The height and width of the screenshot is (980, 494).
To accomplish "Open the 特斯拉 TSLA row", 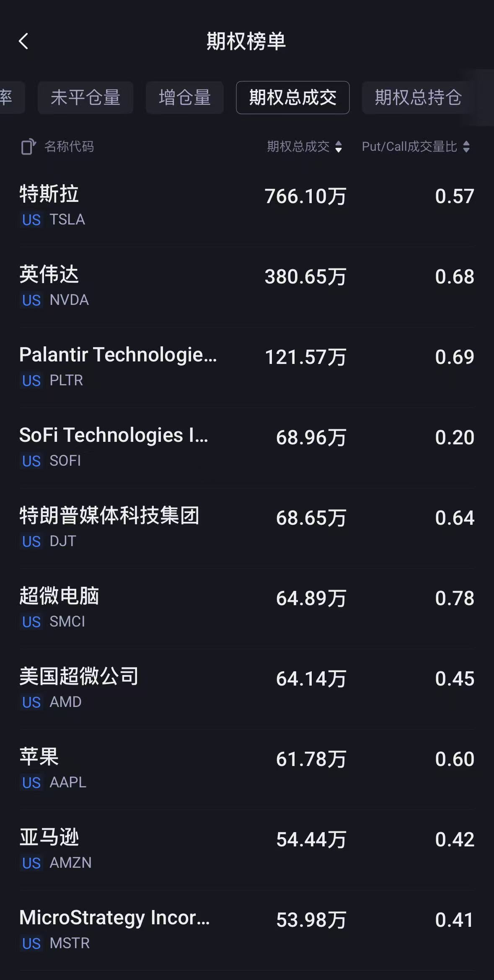I will (247, 206).
